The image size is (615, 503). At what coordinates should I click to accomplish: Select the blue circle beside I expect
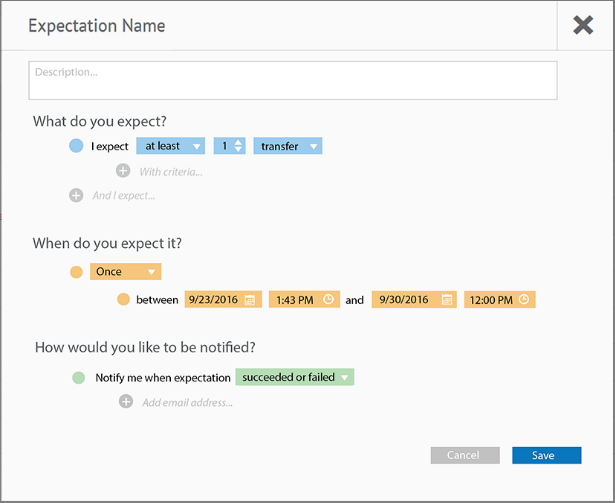(76, 146)
